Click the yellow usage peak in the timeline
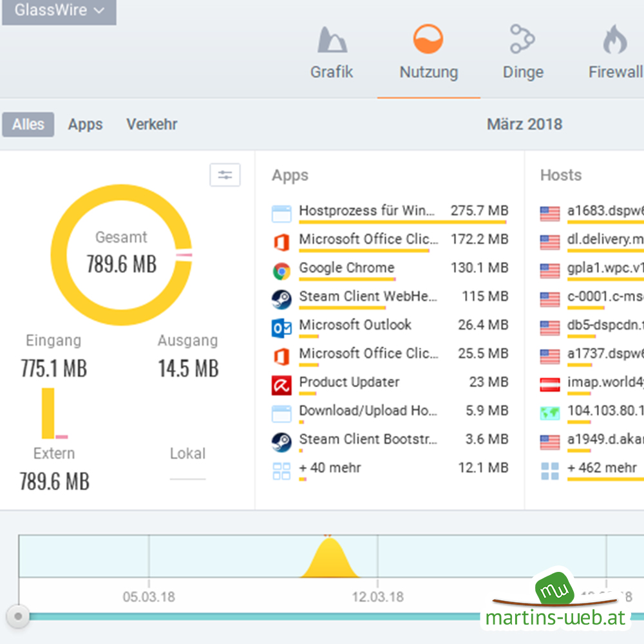The image size is (644, 644). tap(329, 557)
